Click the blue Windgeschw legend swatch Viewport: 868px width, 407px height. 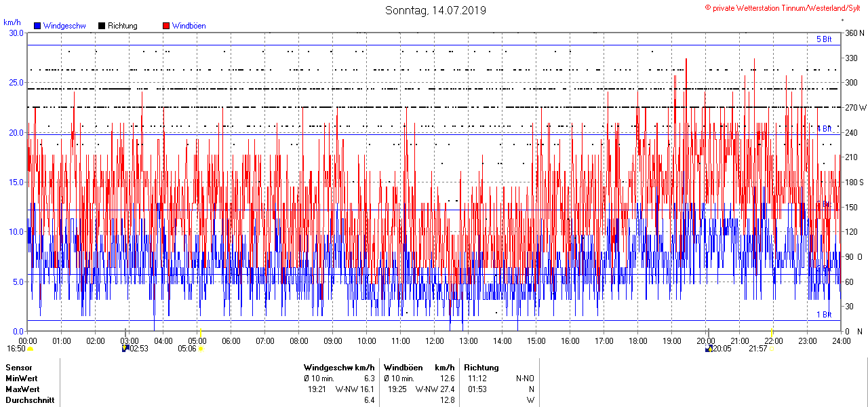coord(38,26)
